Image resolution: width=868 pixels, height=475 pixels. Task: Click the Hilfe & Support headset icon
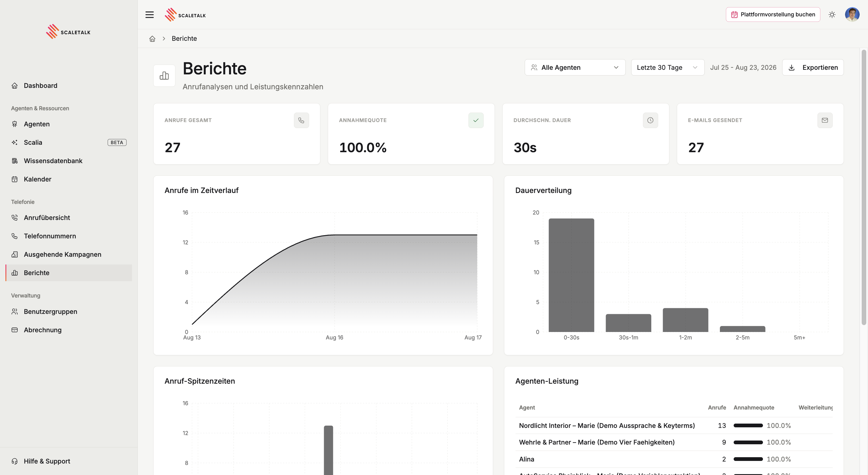14,461
